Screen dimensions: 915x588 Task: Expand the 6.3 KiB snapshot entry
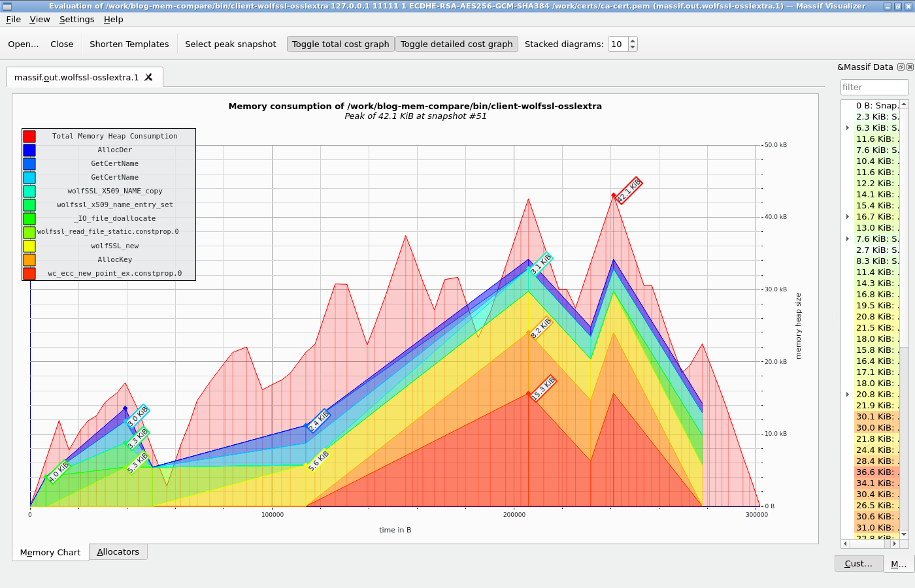tap(848, 128)
